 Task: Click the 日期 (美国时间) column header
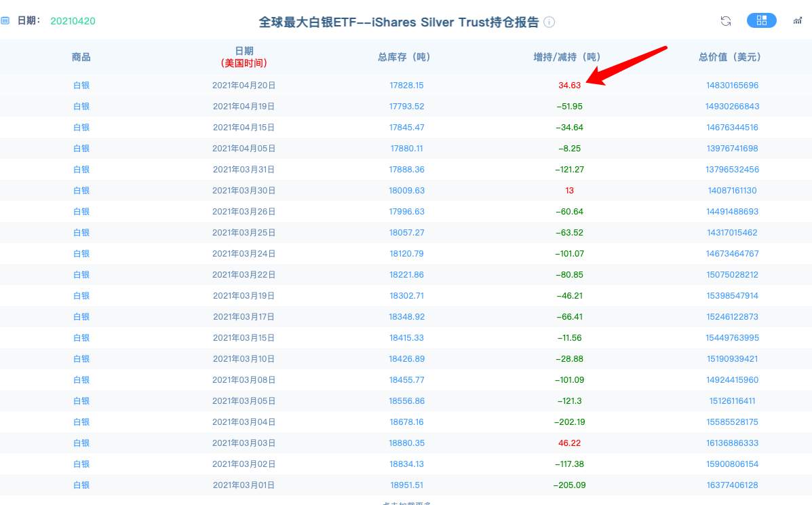point(244,57)
